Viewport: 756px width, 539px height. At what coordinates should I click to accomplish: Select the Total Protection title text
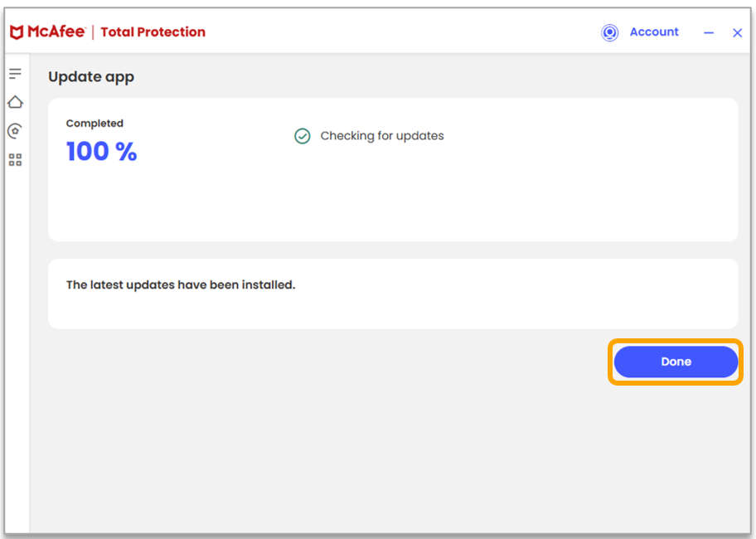[153, 32]
